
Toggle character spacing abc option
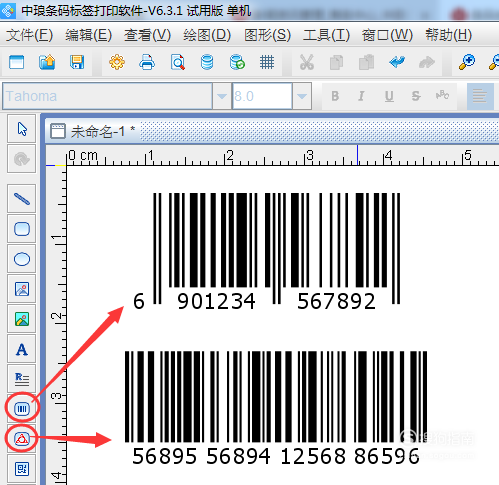[442, 95]
